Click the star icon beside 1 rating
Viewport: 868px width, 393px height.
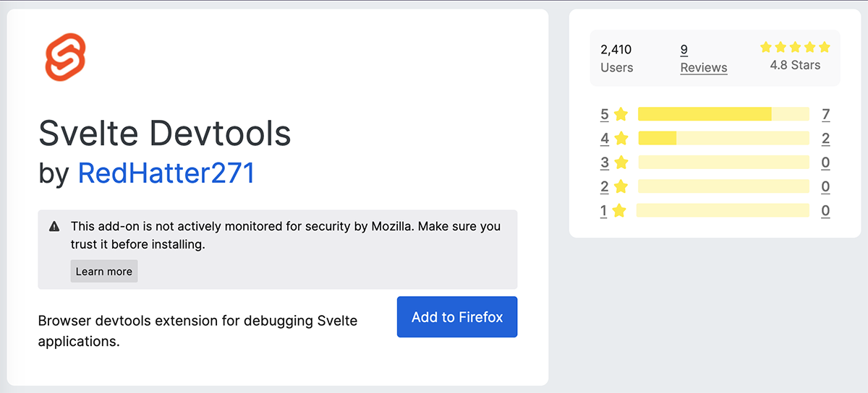[x=619, y=211]
